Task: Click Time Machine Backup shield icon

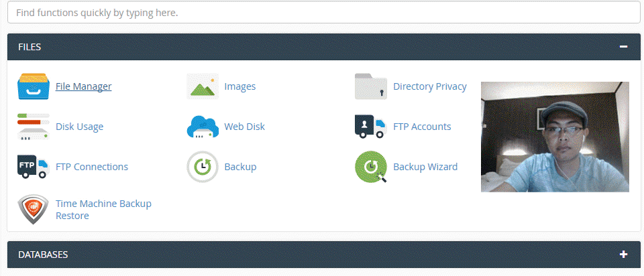Action: pos(34,209)
